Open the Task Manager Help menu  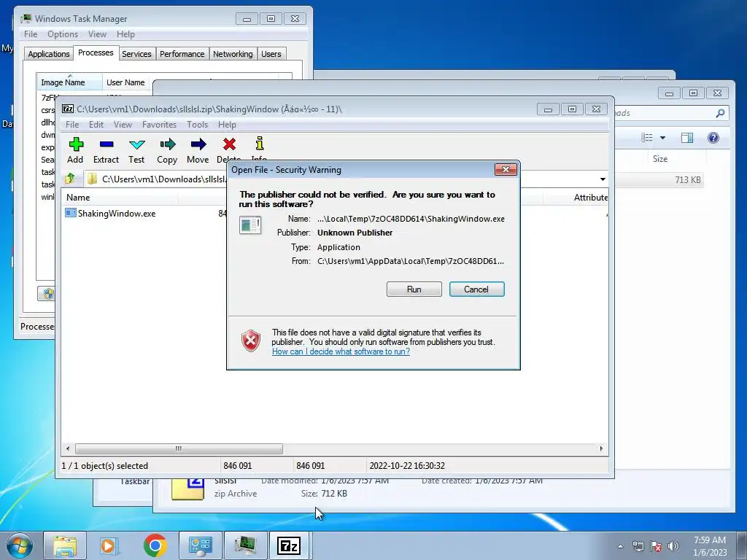point(125,34)
